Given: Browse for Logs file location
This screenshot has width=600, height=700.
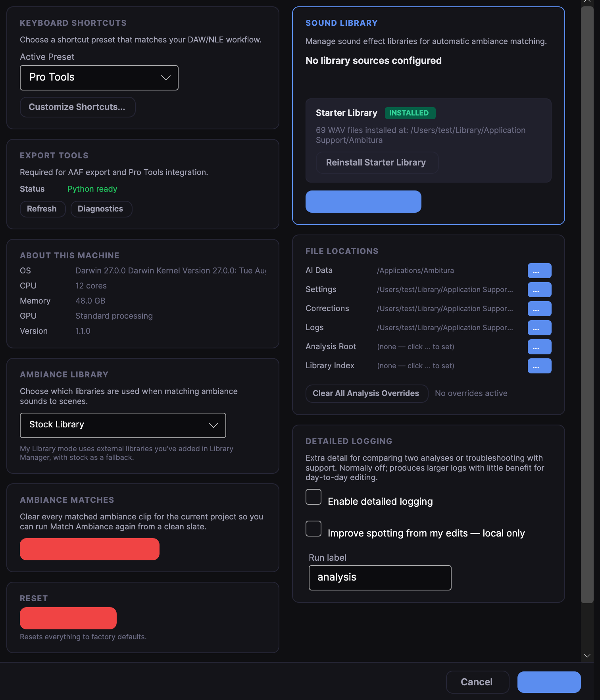Looking at the screenshot, I should tap(540, 328).
